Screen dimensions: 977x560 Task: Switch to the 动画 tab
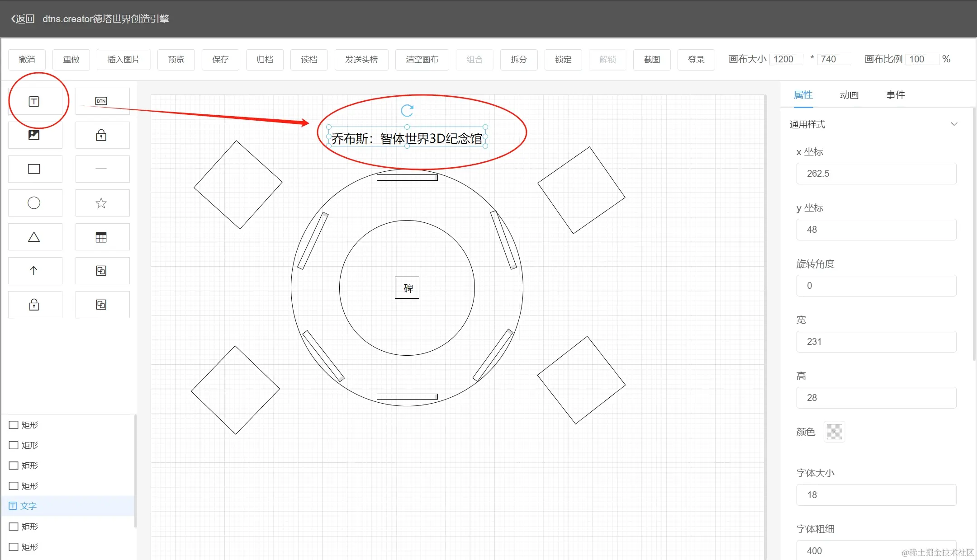[x=849, y=95]
